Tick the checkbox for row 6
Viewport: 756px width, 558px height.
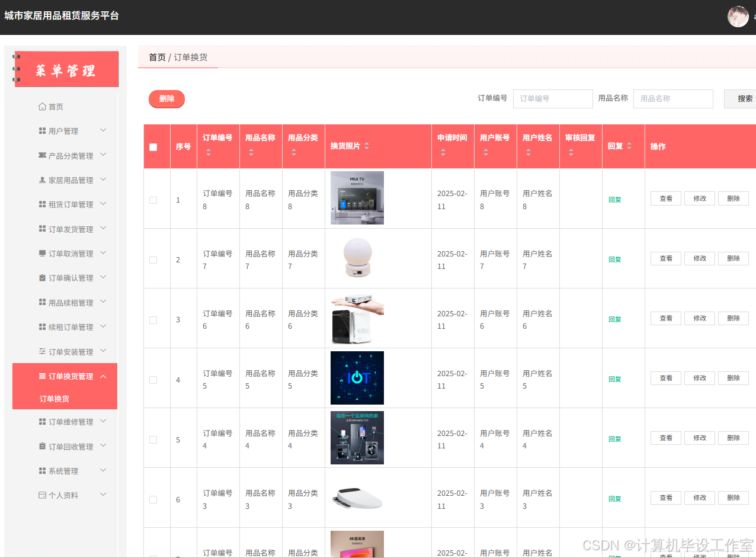coord(153,499)
